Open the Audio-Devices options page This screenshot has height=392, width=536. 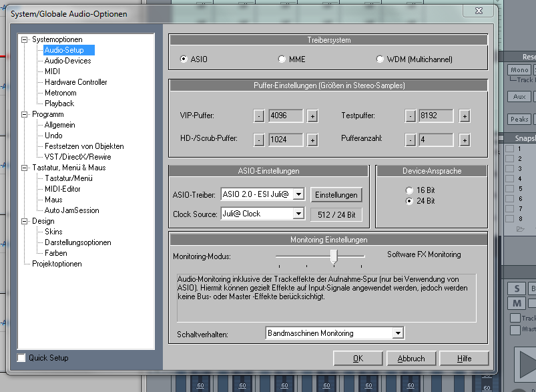click(x=67, y=61)
